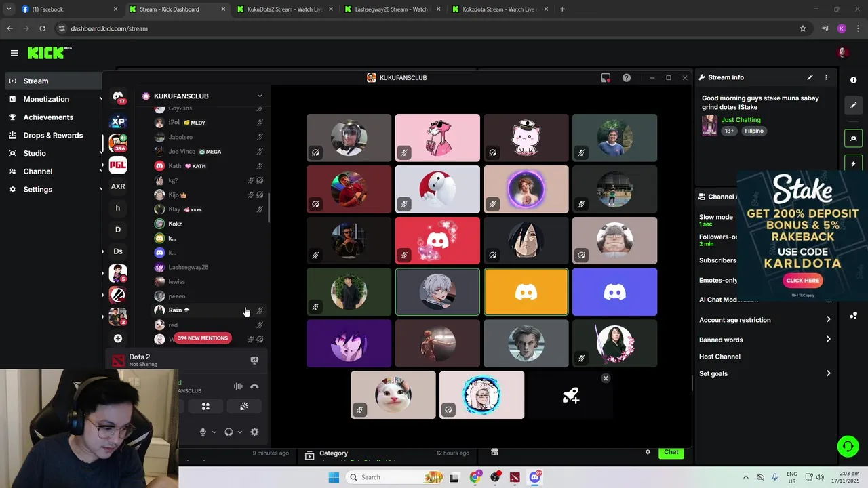Edit stream info with pencil icon
This screenshot has width=868, height=488.
pos(810,77)
